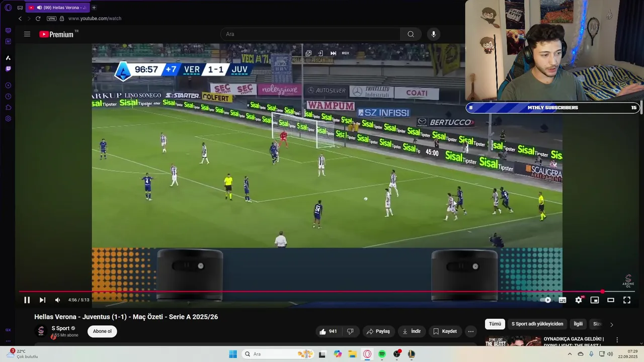
Task: Save video with Kaydet button
Action: pos(445,331)
